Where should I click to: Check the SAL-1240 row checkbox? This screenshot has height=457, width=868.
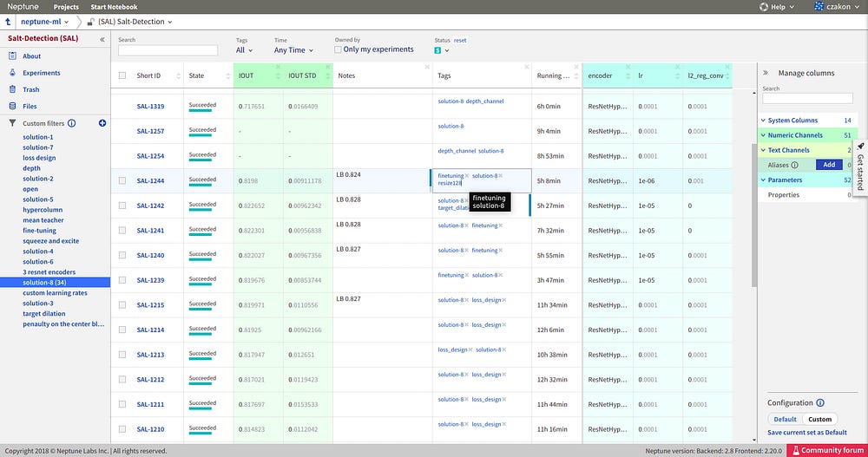[x=122, y=255]
